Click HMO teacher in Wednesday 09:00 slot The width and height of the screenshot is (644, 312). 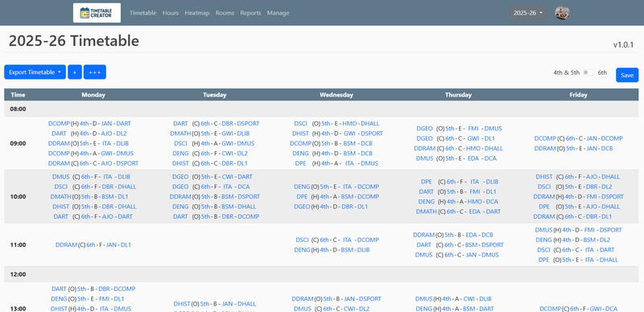[349, 123]
